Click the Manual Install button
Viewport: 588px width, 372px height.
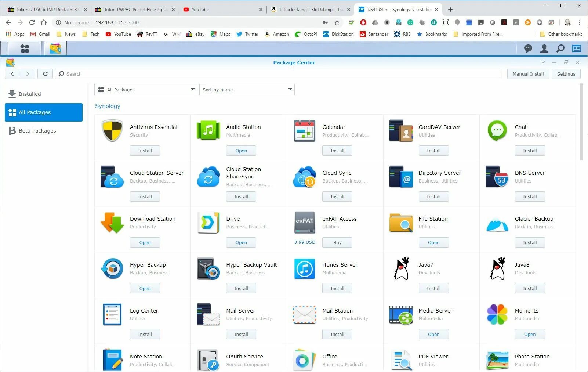coord(528,74)
